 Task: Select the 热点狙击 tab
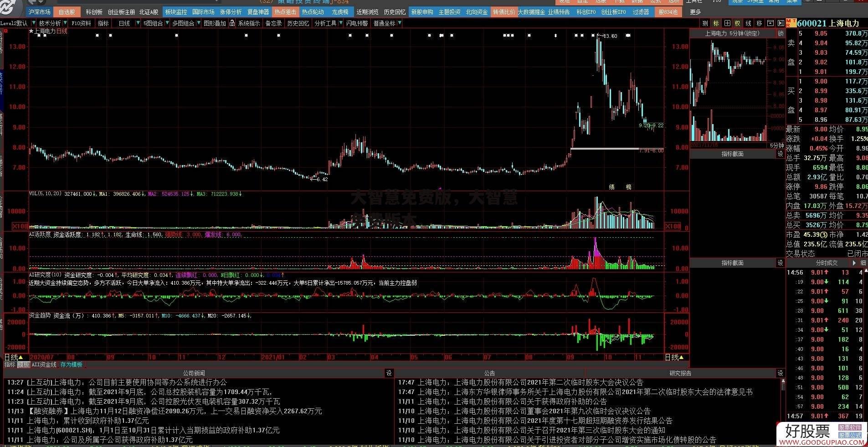point(285,12)
